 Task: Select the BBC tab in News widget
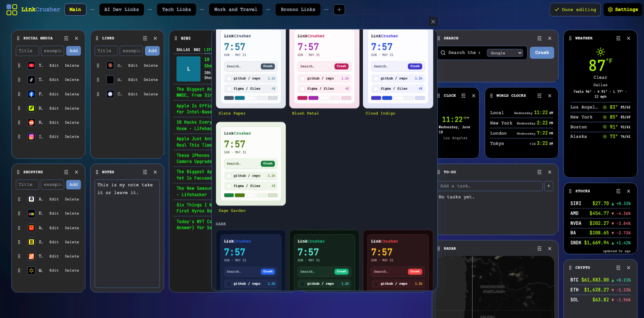(x=197, y=50)
